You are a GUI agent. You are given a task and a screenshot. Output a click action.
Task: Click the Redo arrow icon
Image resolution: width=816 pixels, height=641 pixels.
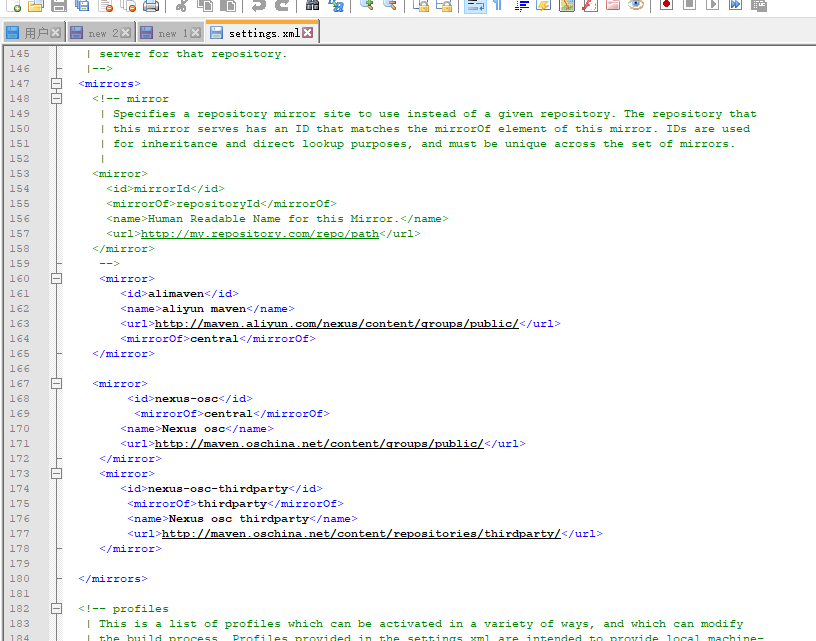282,5
